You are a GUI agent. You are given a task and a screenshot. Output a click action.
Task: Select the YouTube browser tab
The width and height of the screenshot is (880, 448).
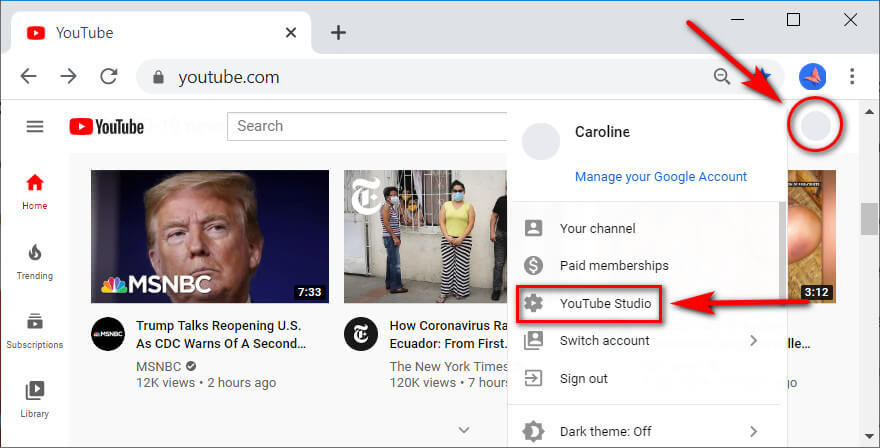160,33
